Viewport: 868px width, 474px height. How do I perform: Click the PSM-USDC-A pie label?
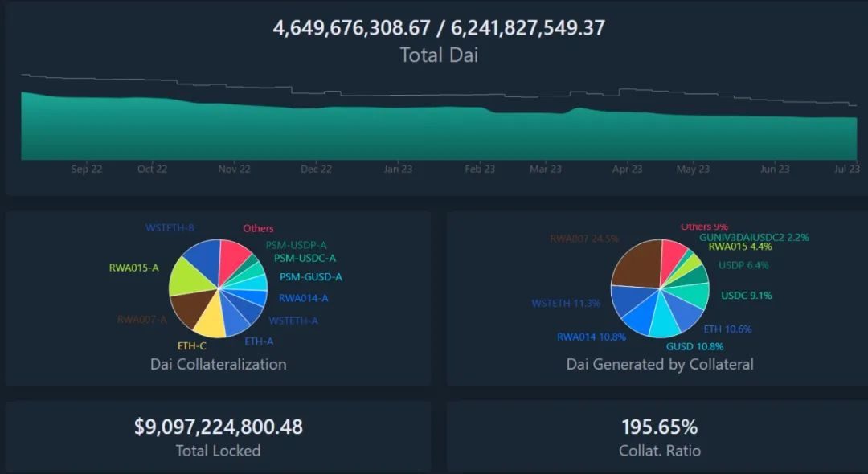(x=305, y=259)
